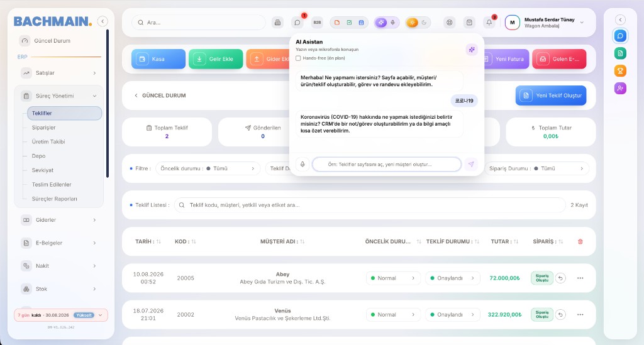Viewport: 644px width, 345px height.
Task: Open the Sipariş Durumu filter dropdown
Action: 537,168
